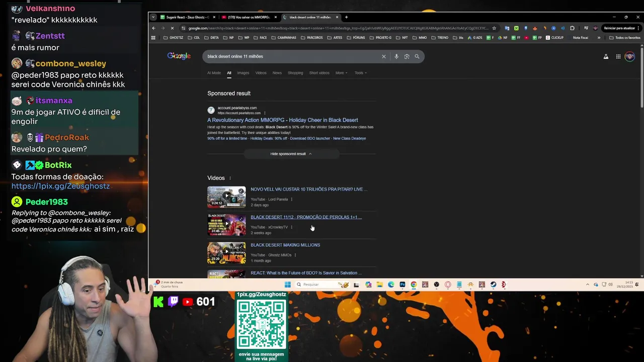Open Steam from the taskbar

[493, 285]
